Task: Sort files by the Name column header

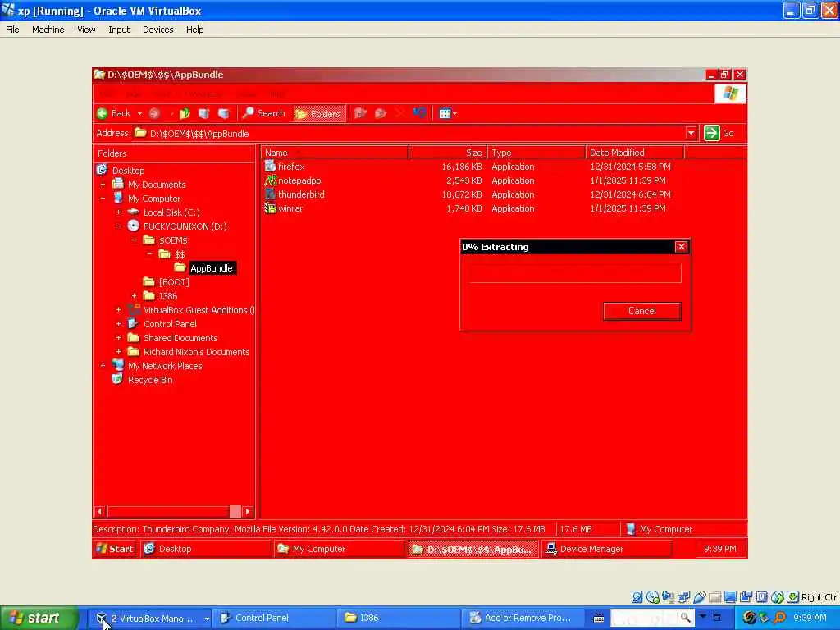Action: 335,153
